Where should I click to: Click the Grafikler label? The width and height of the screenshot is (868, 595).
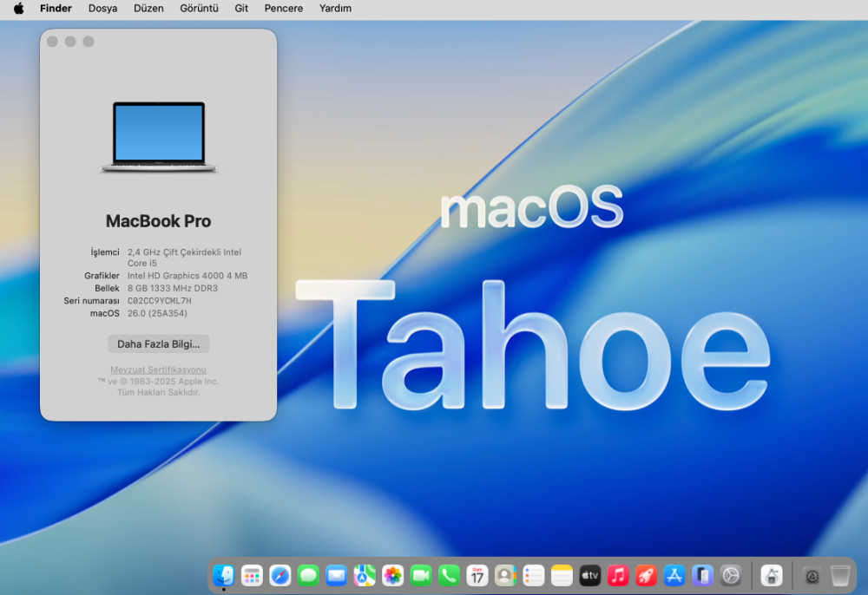[102, 275]
